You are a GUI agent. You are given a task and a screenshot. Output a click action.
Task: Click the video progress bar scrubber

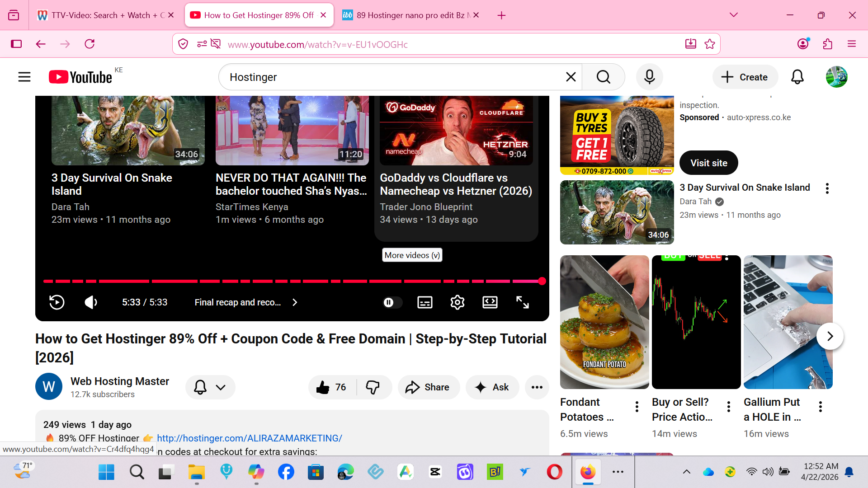pos(542,281)
